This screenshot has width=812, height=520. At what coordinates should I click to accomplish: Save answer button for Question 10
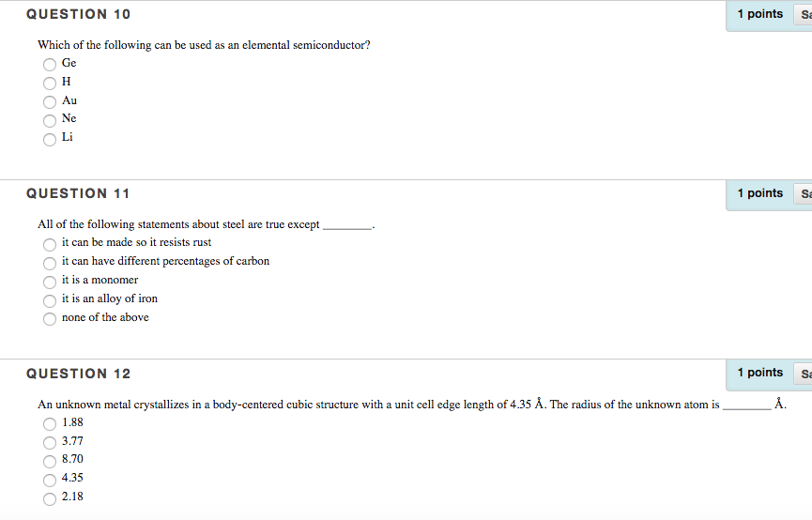tap(804, 14)
